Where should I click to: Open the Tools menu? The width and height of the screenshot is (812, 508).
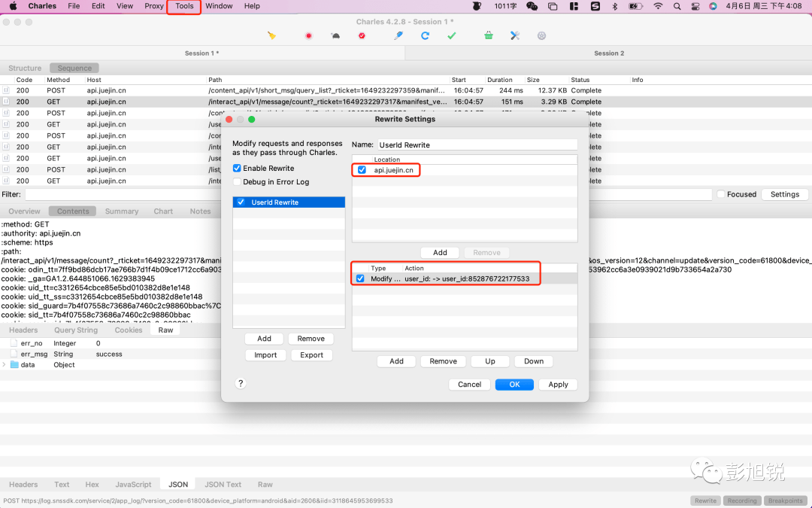click(x=184, y=6)
